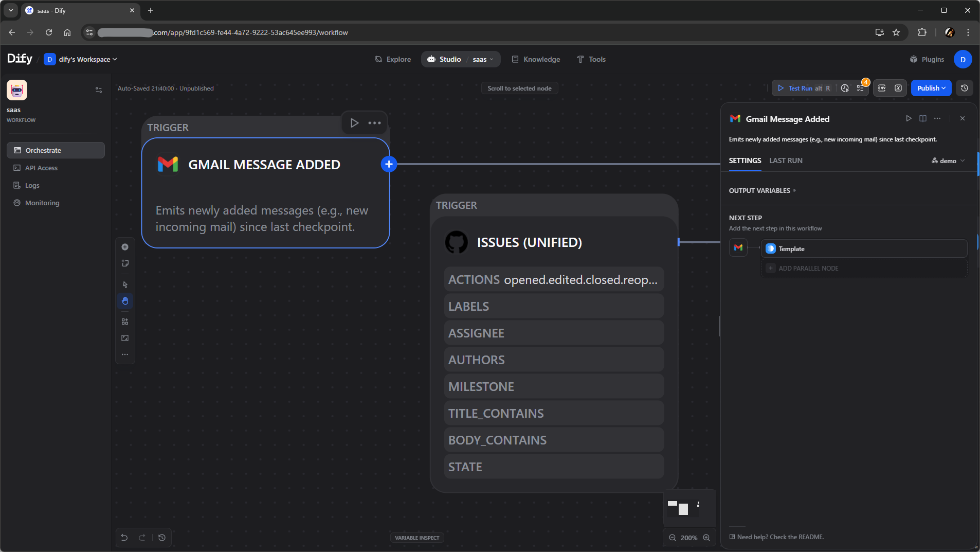Click the 200% zoom level
980x552 pixels.
[x=689, y=538]
